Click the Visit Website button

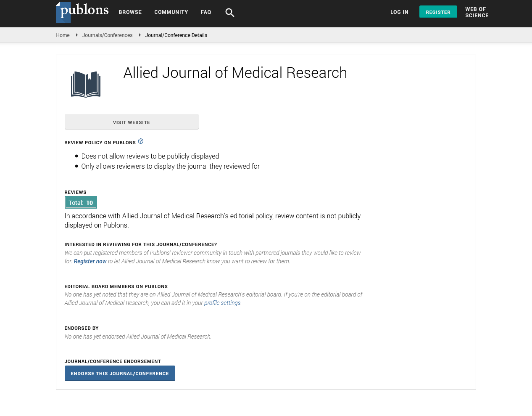132,122
